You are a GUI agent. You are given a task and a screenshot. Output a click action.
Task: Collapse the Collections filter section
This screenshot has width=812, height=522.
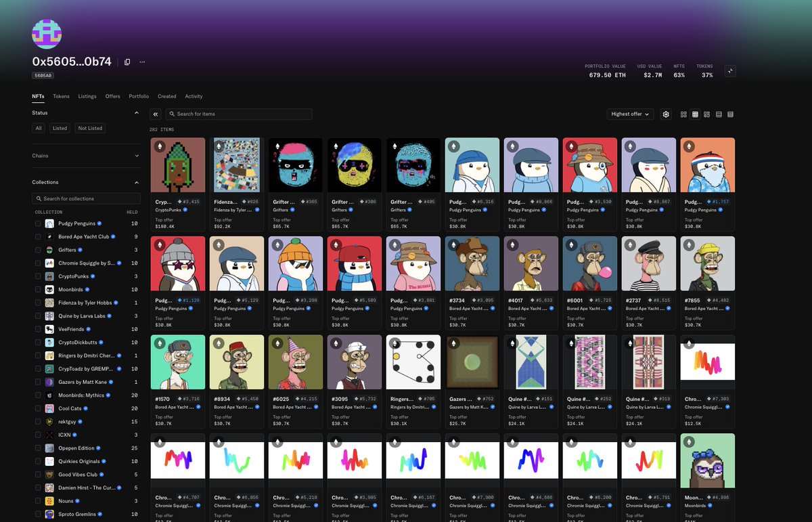tap(137, 182)
